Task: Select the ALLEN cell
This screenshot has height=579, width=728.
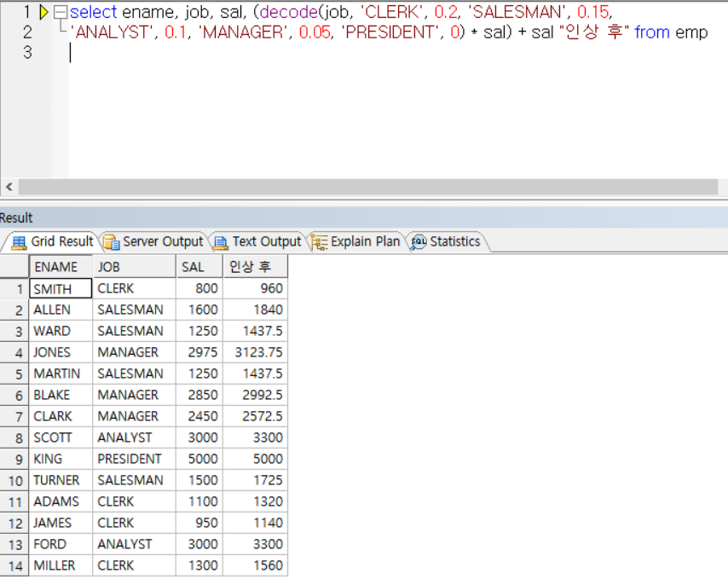Action: (61, 310)
